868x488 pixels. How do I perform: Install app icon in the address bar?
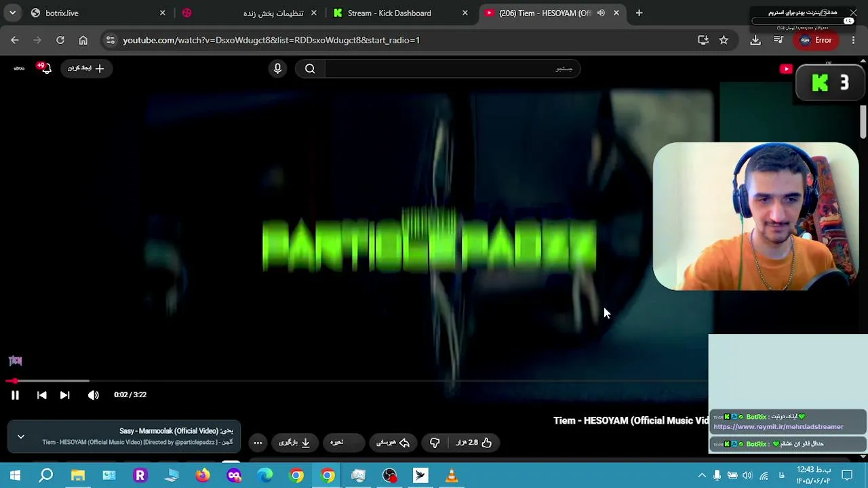(703, 40)
